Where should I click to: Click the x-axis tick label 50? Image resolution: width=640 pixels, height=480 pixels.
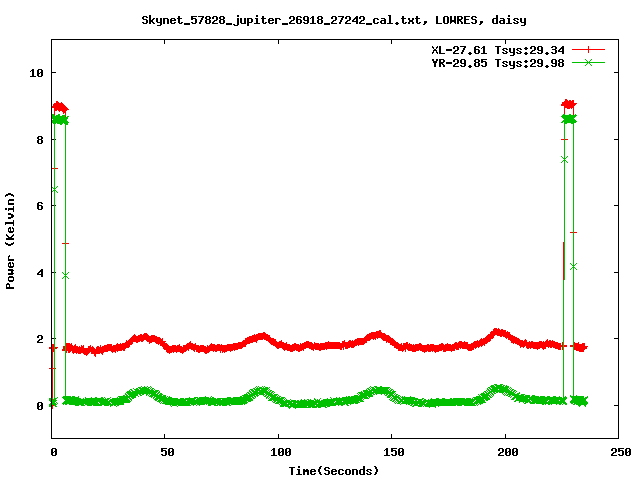[x=167, y=452]
